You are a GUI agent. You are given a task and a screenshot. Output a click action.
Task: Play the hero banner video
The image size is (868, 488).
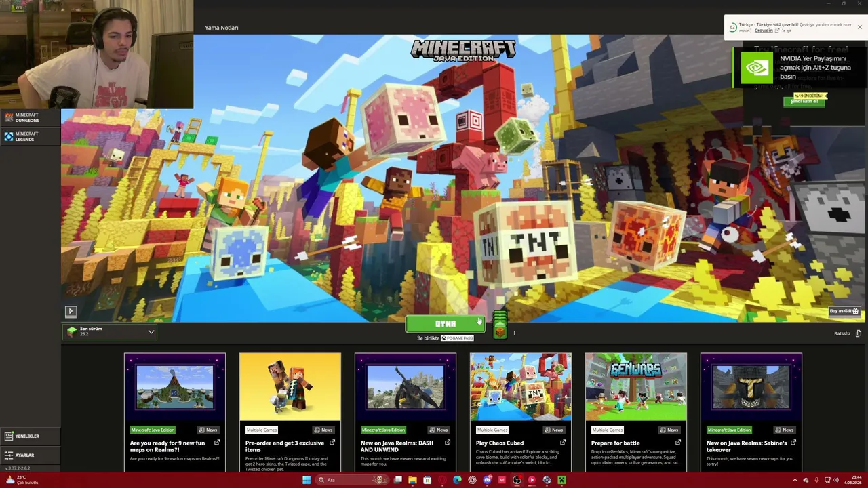coord(71,311)
